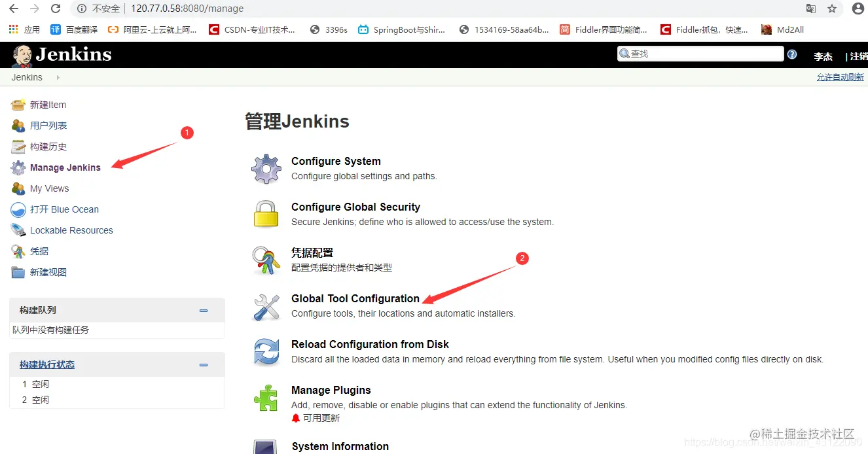Open the 打开 Blue Ocean sidebar link
Viewport: 868px width, 454px height.
click(65, 209)
